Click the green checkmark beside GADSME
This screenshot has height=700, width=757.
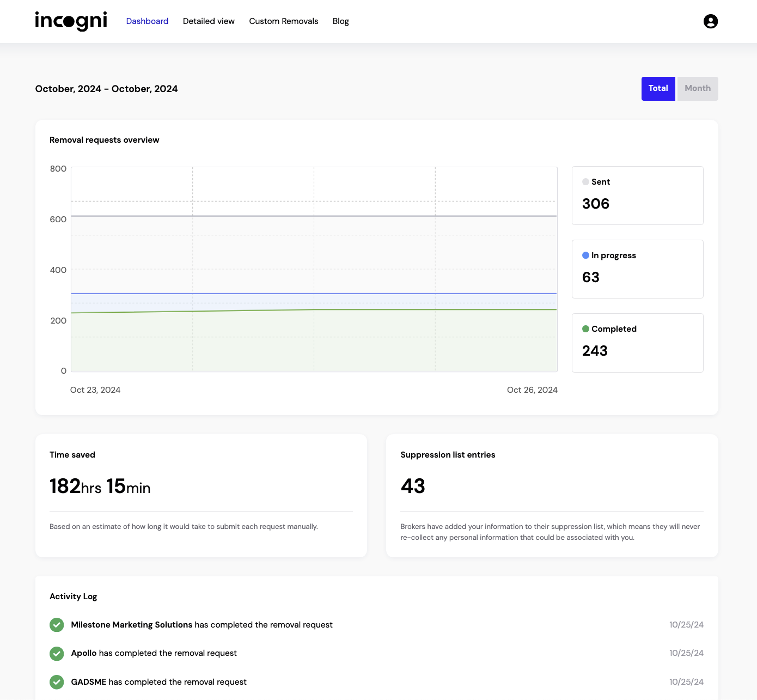tap(57, 682)
